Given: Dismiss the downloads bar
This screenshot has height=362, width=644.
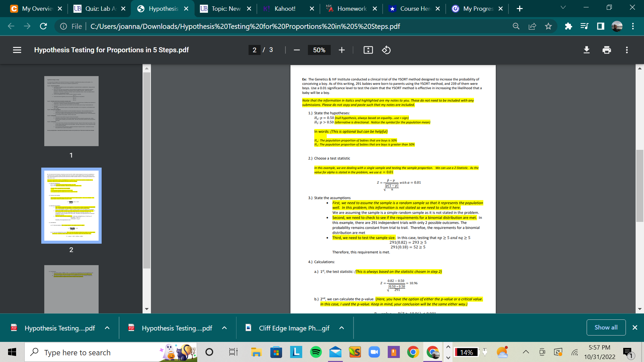Looking at the screenshot, I should [635, 327].
